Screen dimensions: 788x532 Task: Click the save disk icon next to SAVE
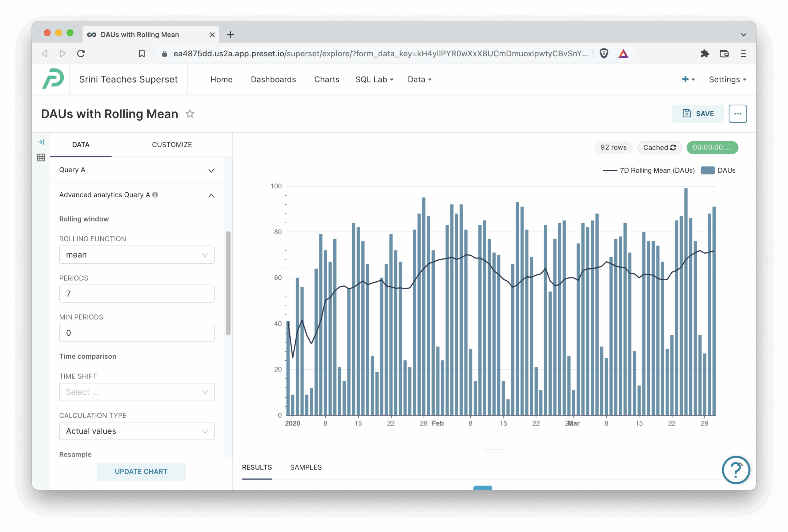coord(686,114)
